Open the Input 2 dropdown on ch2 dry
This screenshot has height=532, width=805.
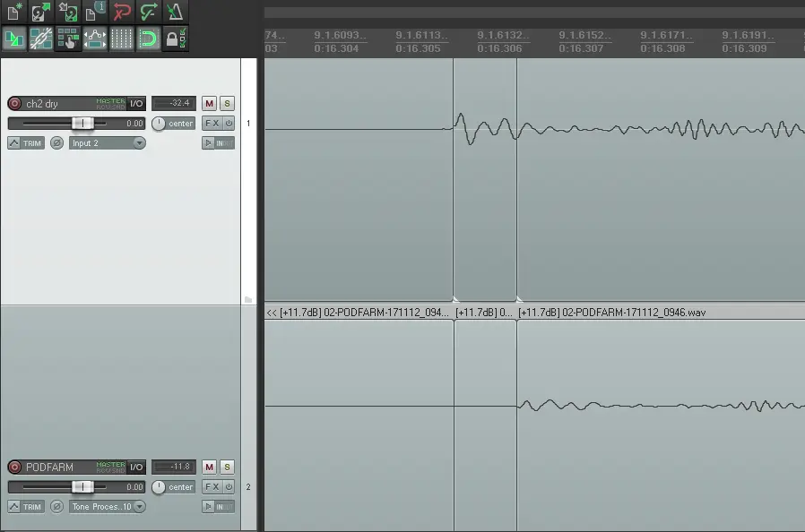pyautogui.click(x=108, y=143)
